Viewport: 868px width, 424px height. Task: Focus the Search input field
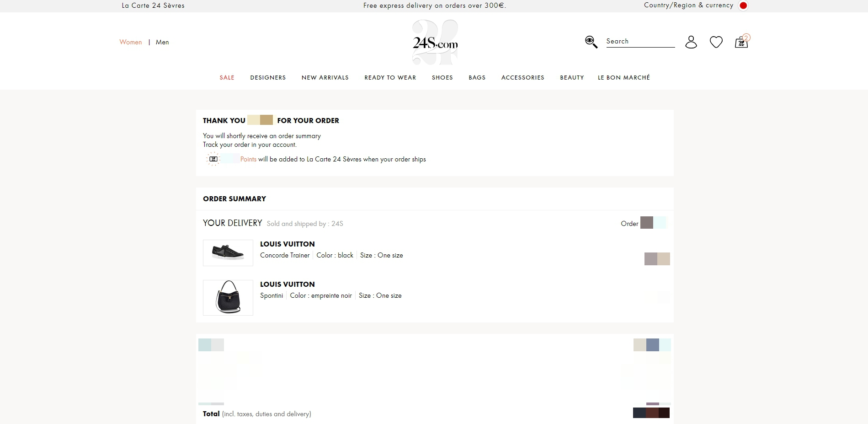click(640, 41)
